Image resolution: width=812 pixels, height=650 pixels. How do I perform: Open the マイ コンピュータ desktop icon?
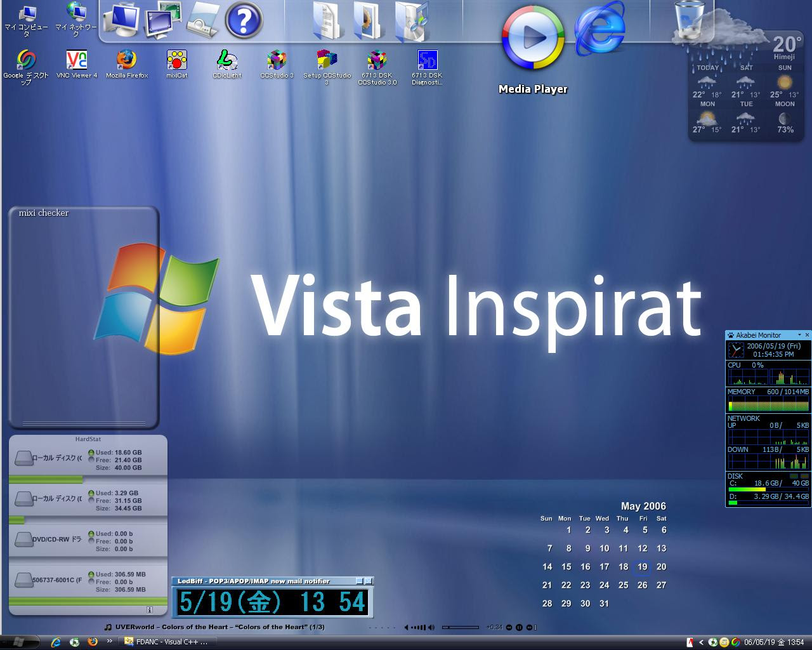pyautogui.click(x=26, y=20)
